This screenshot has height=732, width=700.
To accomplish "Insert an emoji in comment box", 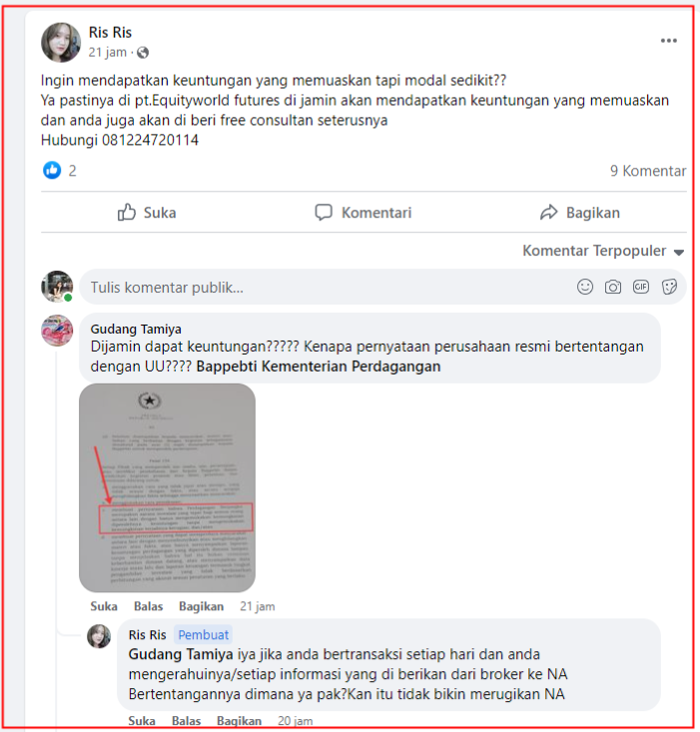I will pyautogui.click(x=585, y=287).
